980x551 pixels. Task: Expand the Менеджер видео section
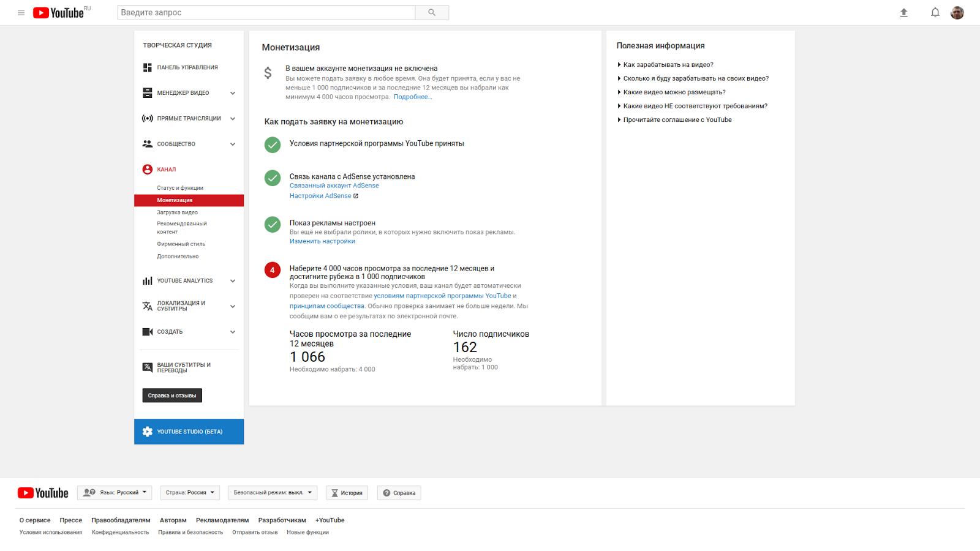pyautogui.click(x=233, y=93)
